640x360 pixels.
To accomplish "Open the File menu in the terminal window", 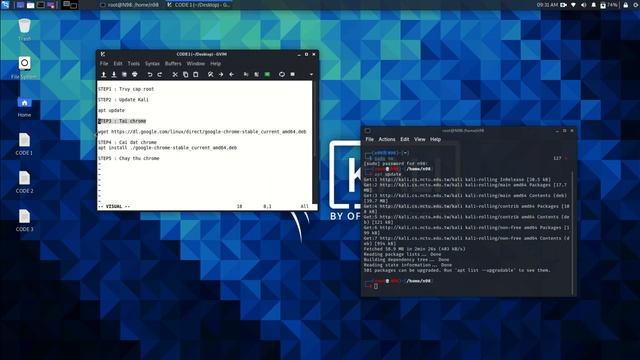I will pos(369,139).
